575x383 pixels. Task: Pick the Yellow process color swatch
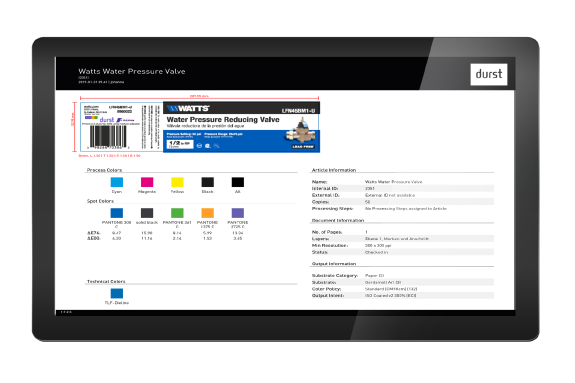click(x=177, y=182)
